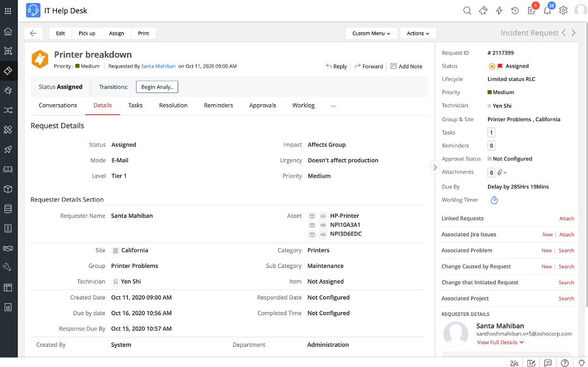The width and height of the screenshot is (588, 367).
Task: Switch to the Reminders tab
Action: pyautogui.click(x=218, y=105)
